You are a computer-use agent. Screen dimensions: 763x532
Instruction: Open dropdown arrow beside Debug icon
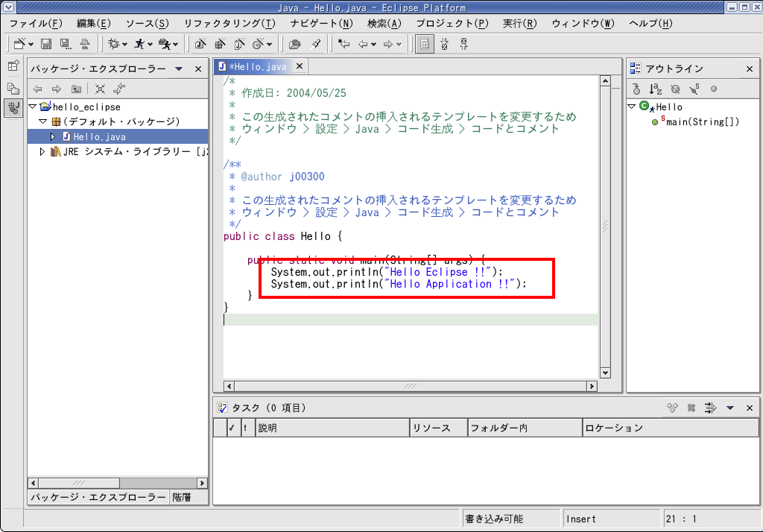point(125,45)
